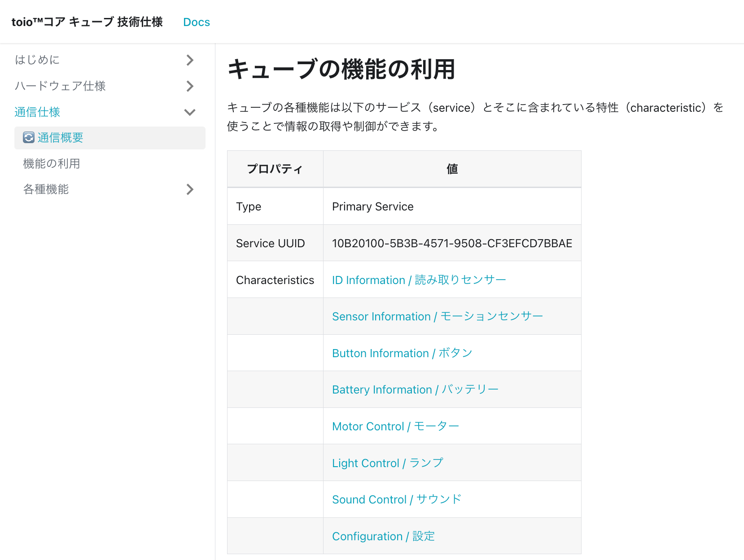Image resolution: width=744 pixels, height=560 pixels.
Task: Select the Service UUID value cell
Action: click(x=452, y=243)
